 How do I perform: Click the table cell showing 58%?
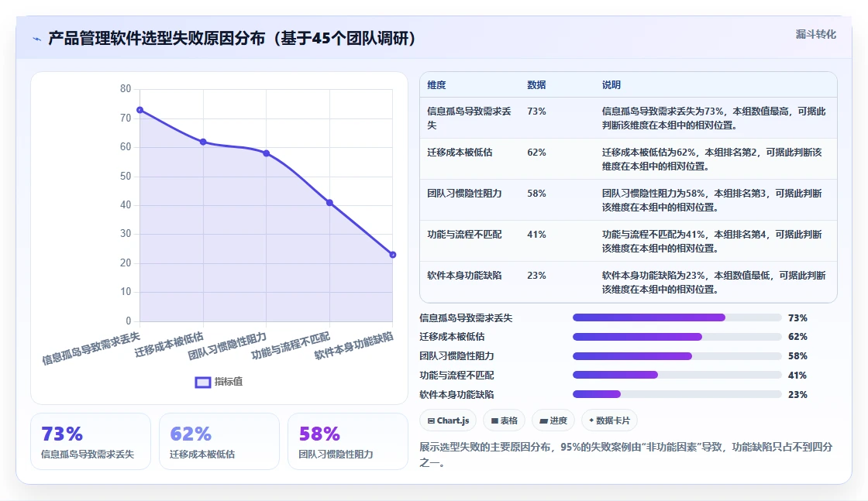[x=536, y=194]
